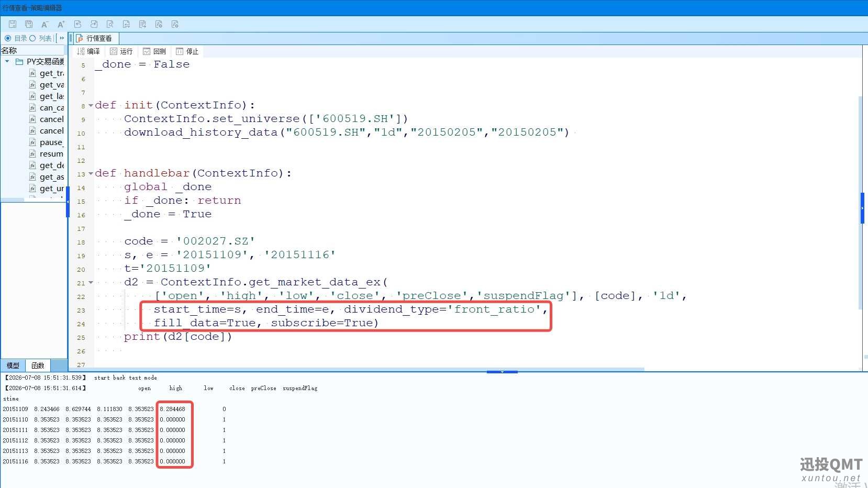The image size is (868, 488).
Task: Stop execution with 停止
Action: [187, 51]
